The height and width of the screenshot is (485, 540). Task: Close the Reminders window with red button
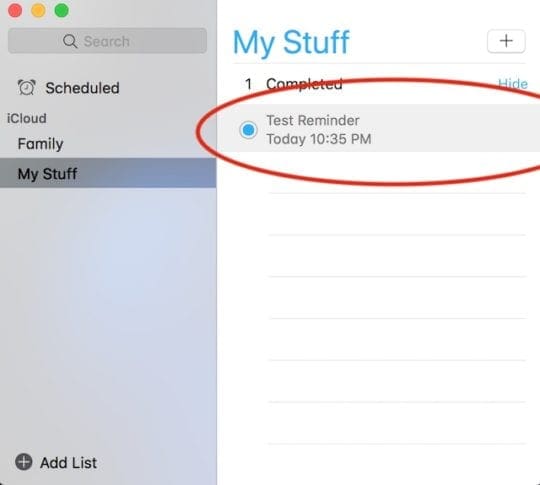pos(15,10)
